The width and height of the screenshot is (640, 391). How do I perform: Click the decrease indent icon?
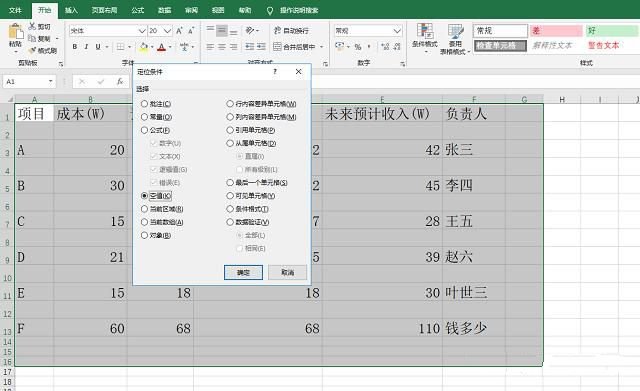click(250, 47)
